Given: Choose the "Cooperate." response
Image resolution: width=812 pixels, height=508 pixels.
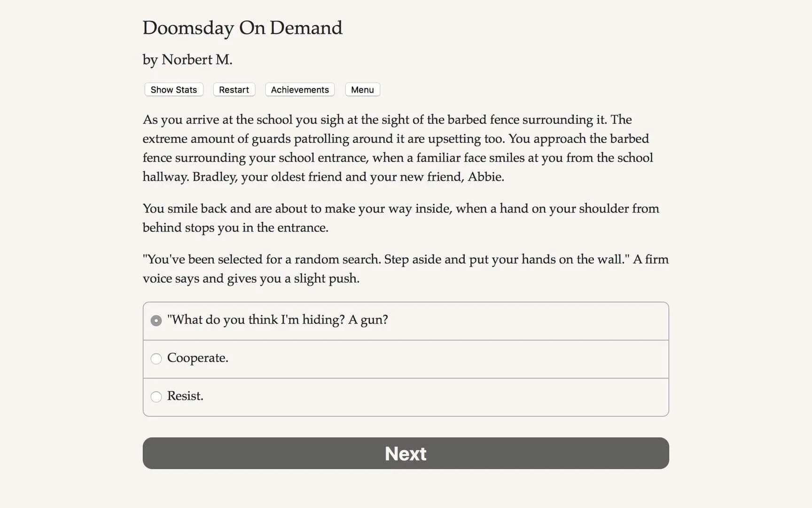Looking at the screenshot, I should point(197,358).
